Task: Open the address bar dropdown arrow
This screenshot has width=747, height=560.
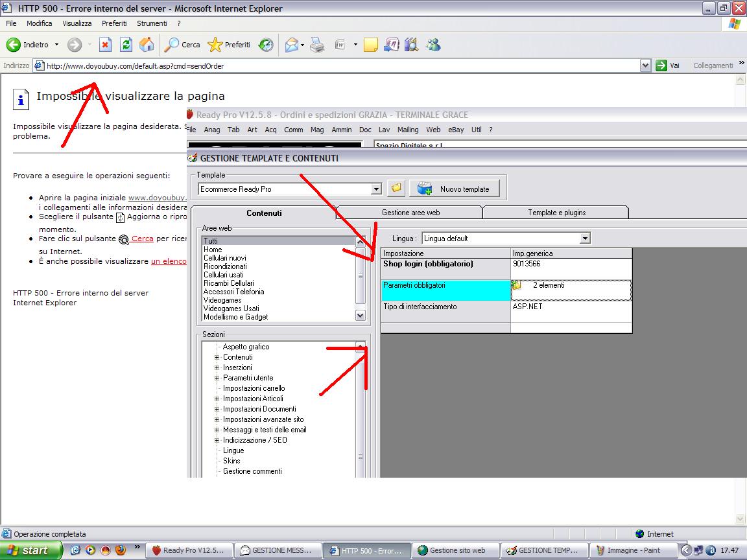Action: point(645,65)
